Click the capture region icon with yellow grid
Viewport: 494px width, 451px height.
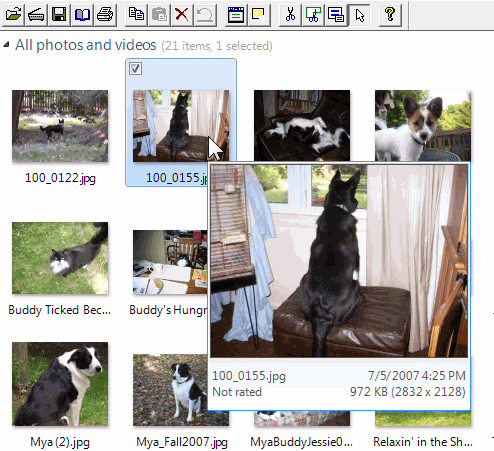259,15
